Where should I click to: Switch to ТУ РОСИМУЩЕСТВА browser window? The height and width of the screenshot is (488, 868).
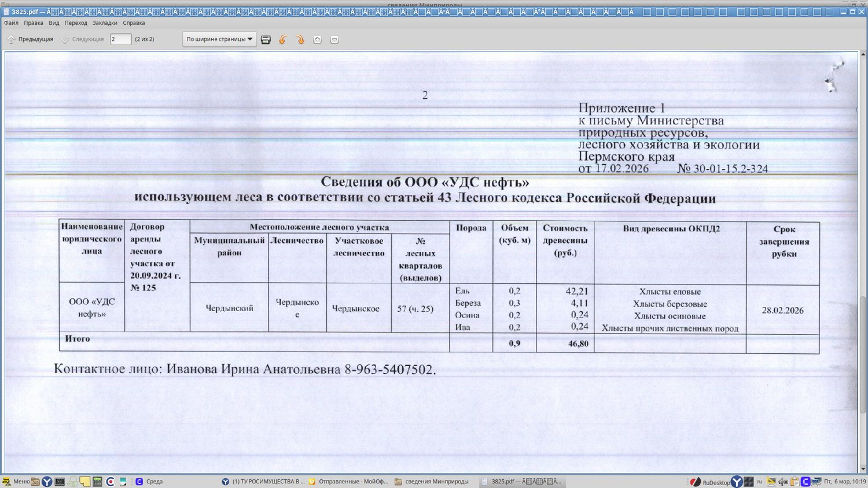(x=263, y=482)
